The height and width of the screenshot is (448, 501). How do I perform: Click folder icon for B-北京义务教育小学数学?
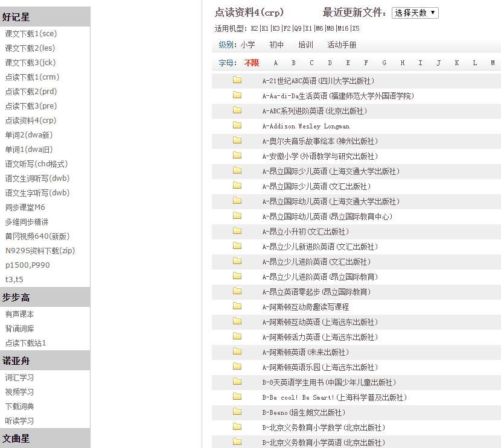tap(237, 427)
